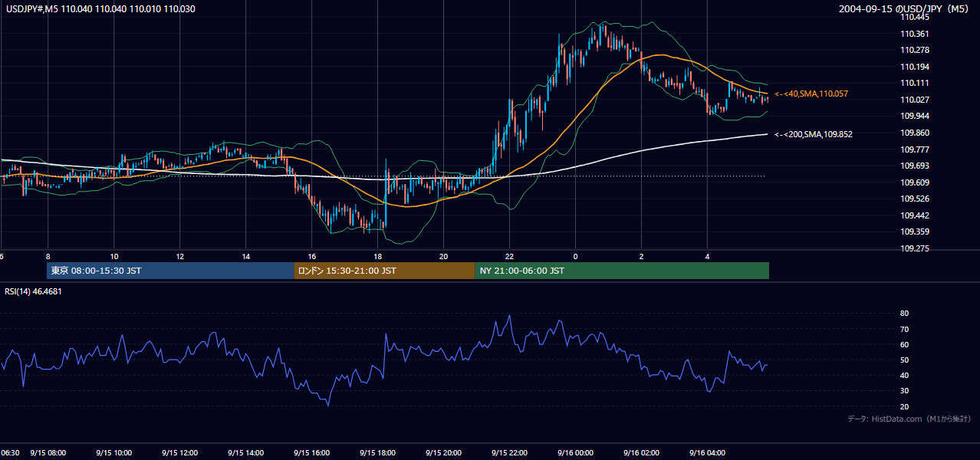Click the 9/15 22:00 time label
This screenshot has height=460, width=980.
(509, 452)
